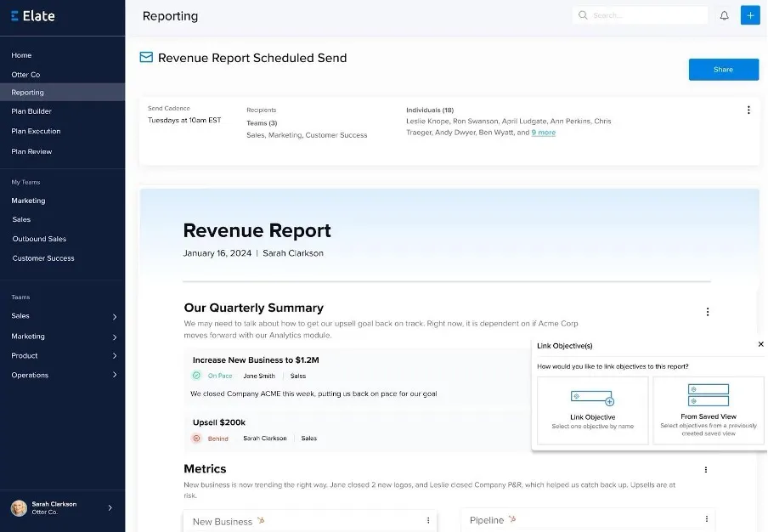Open scheduled send card three-dot menu
768x532 pixels.
pyautogui.click(x=748, y=110)
